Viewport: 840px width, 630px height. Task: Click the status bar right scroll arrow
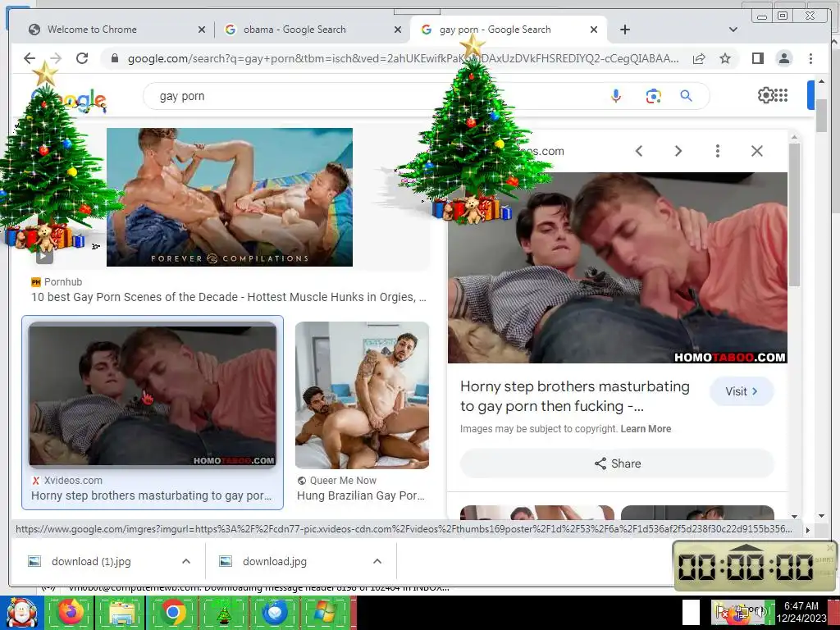808,531
